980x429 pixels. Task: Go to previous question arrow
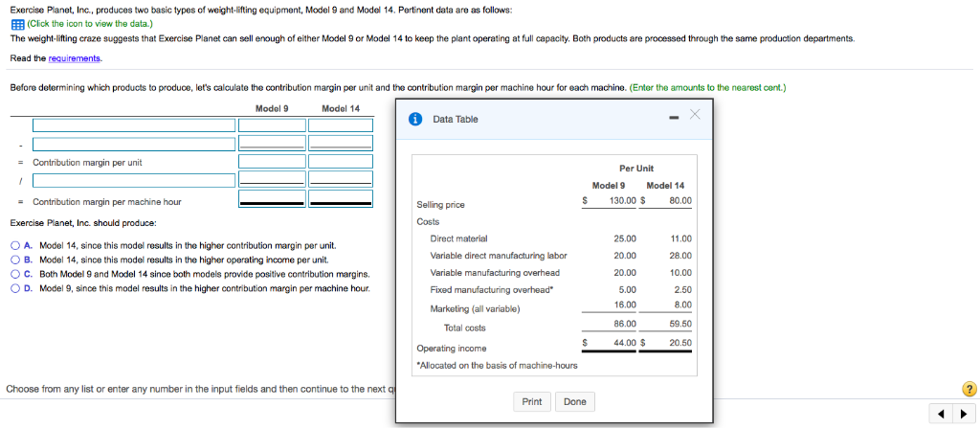(x=940, y=414)
